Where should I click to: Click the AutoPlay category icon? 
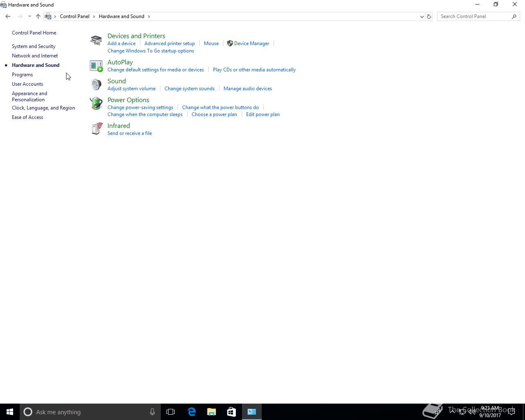coord(96,66)
